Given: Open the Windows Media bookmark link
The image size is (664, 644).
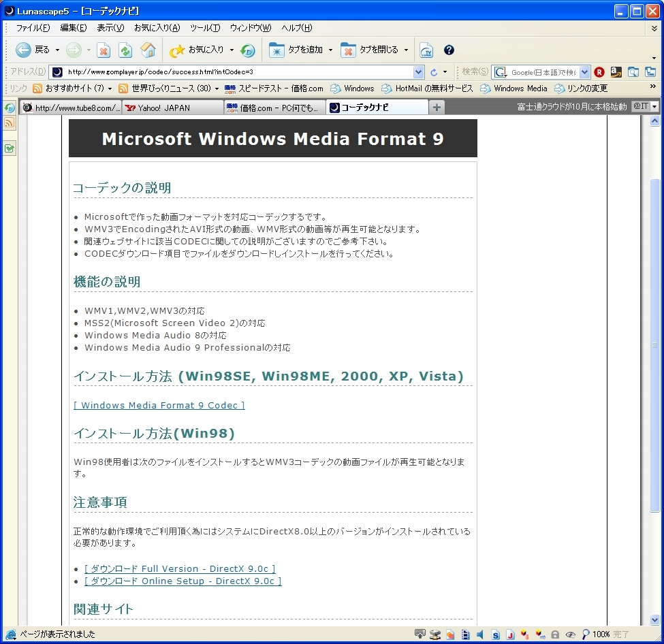Looking at the screenshot, I should (x=513, y=88).
